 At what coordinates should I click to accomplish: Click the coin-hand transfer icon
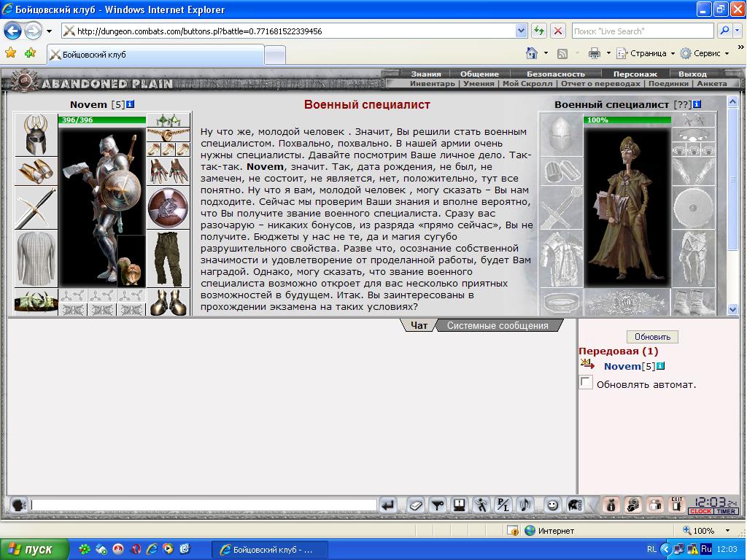(633, 505)
